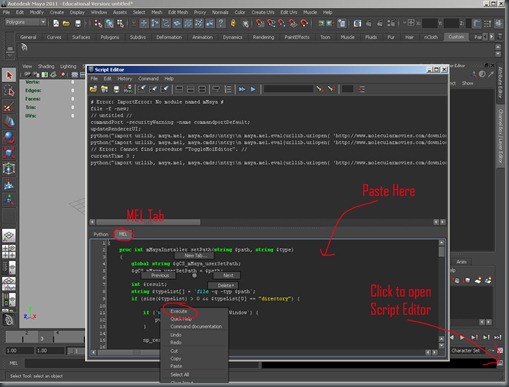Open Create UVs menu in main menu bar
Image resolution: width=509 pixels, height=387 pixels.
[263, 12]
